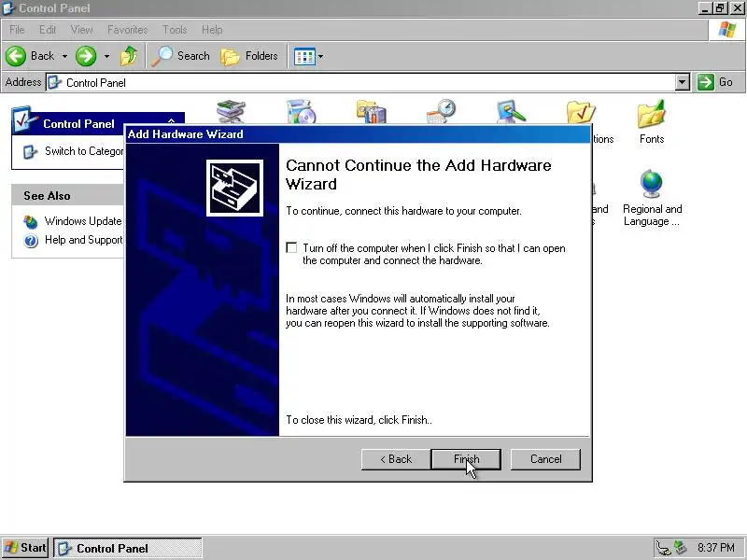Screen dimensions: 747x560
Task: Click the Safely Remove Hardware tray icon
Action: tap(680, 548)
